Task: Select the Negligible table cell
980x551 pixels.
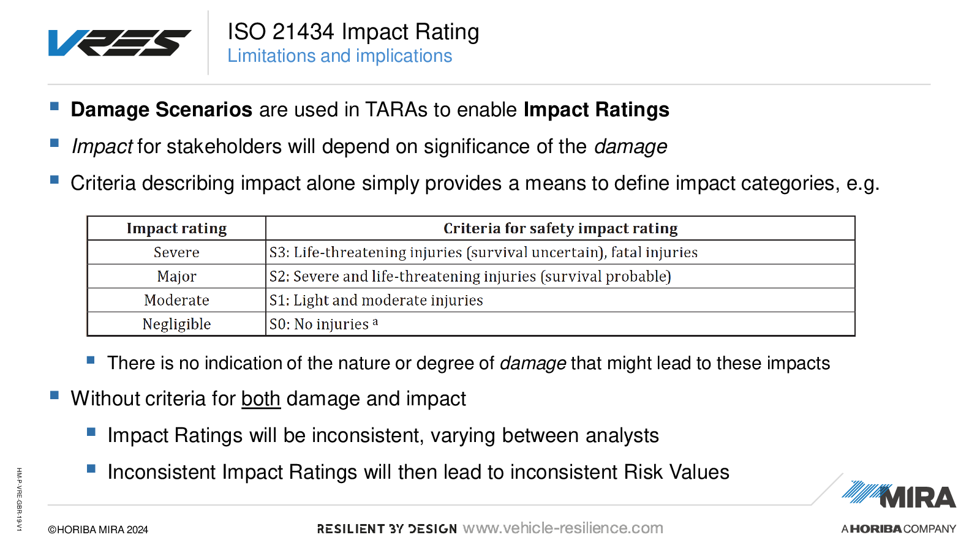Action: coord(176,324)
